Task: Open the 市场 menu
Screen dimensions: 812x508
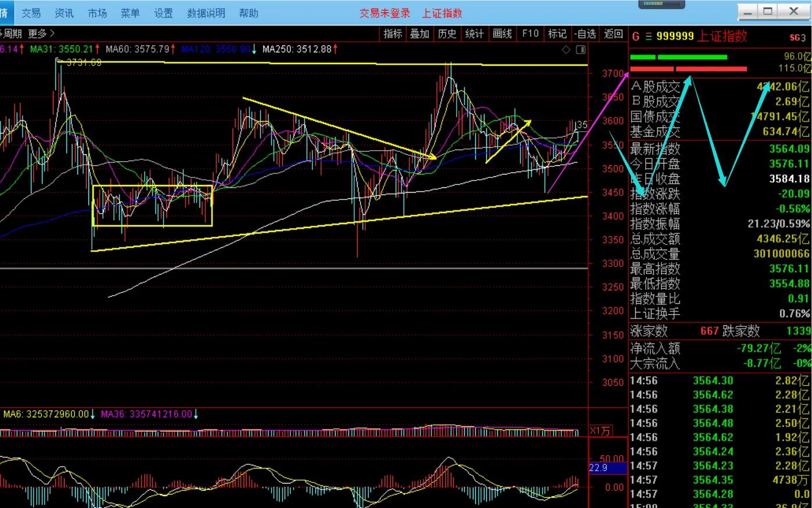Action: (x=97, y=13)
